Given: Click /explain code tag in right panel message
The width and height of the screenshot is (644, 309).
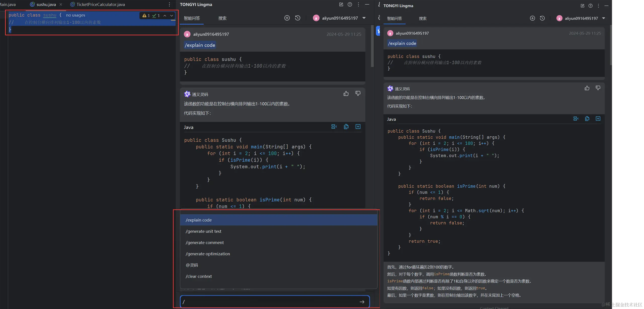Looking at the screenshot, I should [x=402, y=43].
